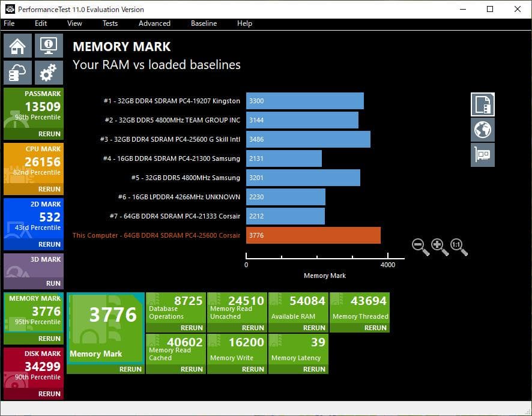Rerun the Database Operations test
The image size is (532, 416).
[192, 328]
